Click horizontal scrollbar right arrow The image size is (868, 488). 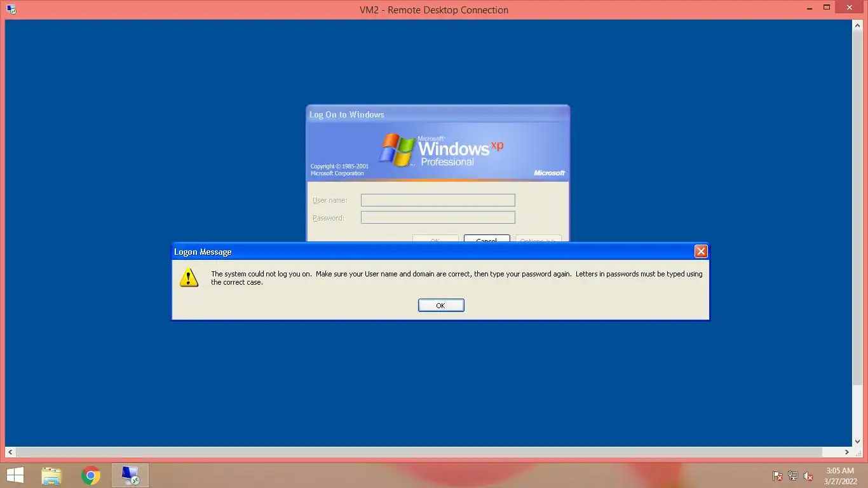(846, 452)
